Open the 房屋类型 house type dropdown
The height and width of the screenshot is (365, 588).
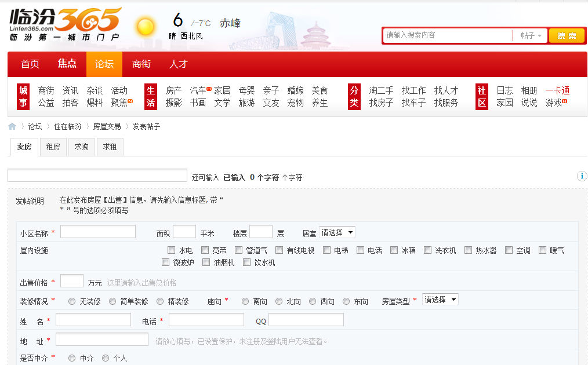440,300
